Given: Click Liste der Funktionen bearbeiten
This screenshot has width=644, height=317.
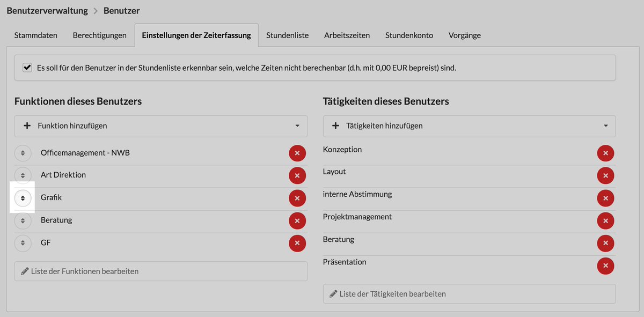Looking at the screenshot, I should 161,271.
